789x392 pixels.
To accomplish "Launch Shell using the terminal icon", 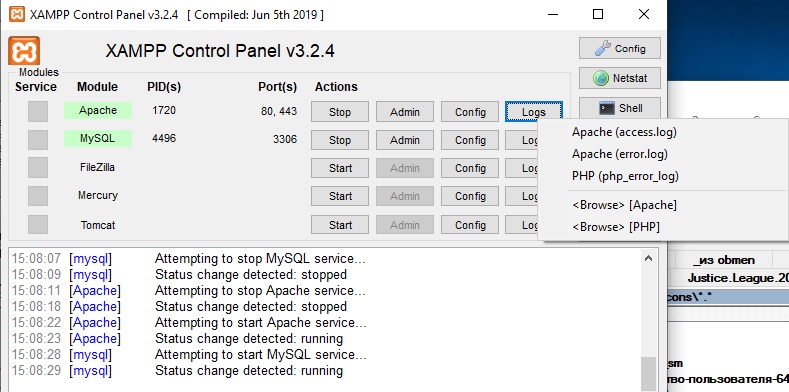I will click(619, 108).
